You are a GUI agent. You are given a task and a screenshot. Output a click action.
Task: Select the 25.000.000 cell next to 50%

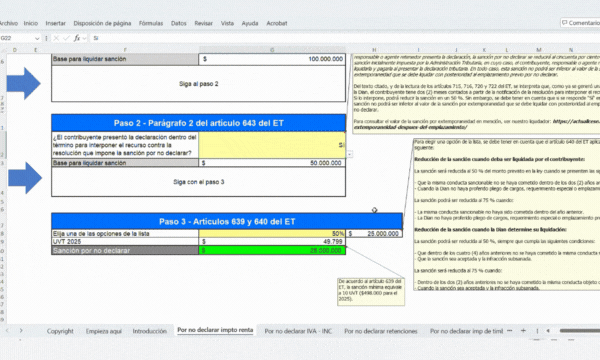point(374,233)
